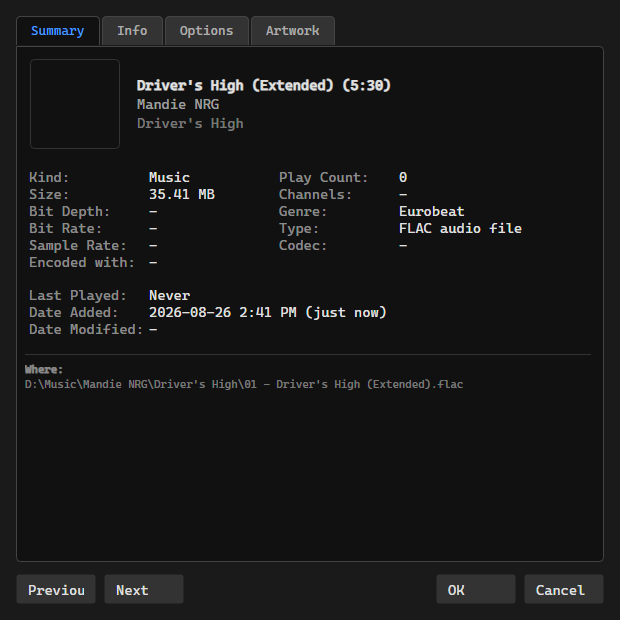Confirm with the OK button
Screen dimensions: 620x620
coord(476,589)
